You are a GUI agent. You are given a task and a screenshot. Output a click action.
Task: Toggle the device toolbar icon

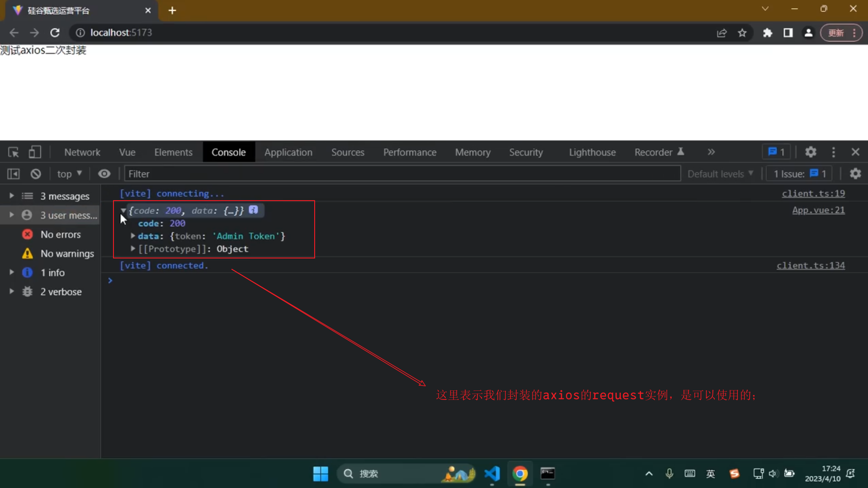click(35, 152)
